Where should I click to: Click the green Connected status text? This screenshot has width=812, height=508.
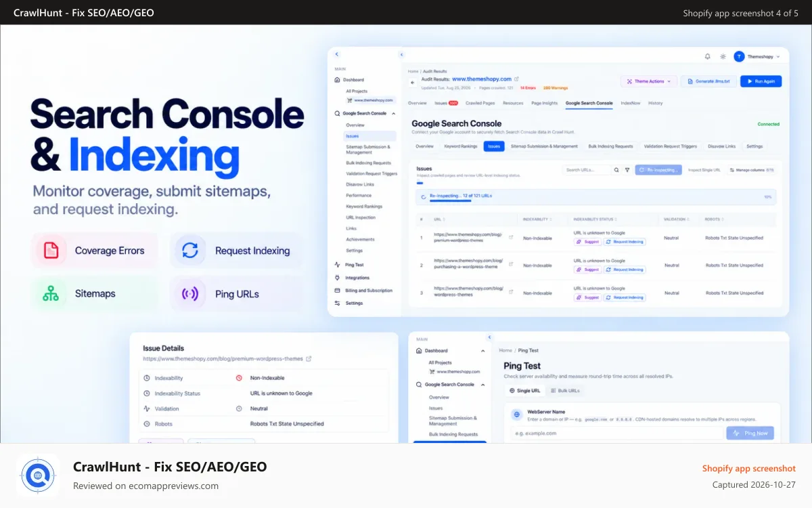pos(769,124)
